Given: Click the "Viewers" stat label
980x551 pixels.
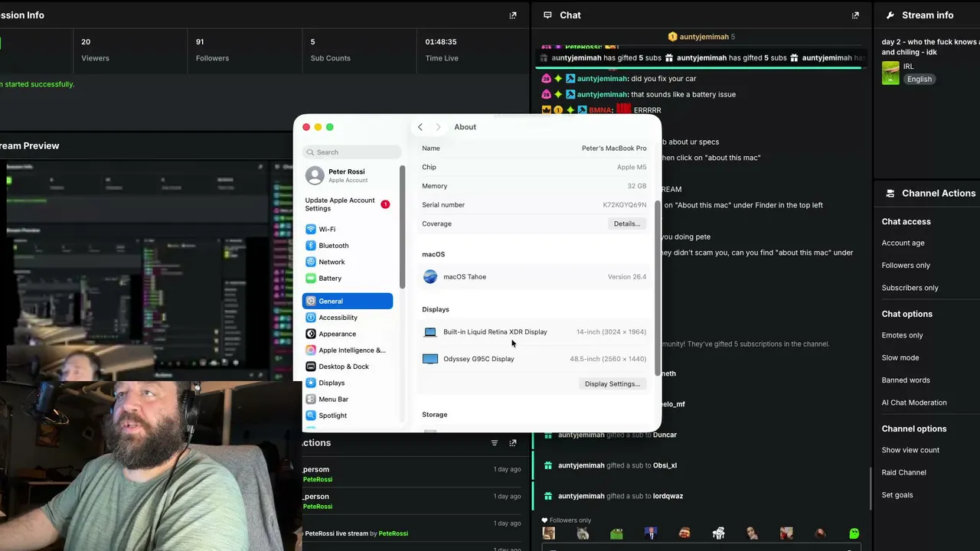Looking at the screenshot, I should pyautogui.click(x=96, y=58).
